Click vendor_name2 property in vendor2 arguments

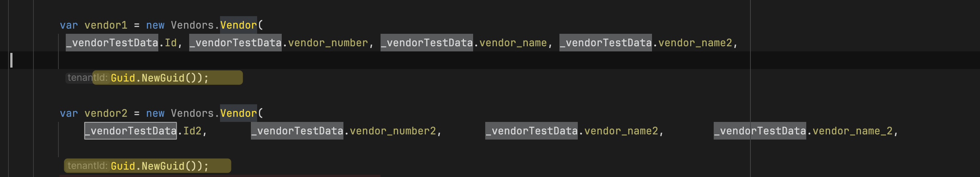(x=621, y=131)
